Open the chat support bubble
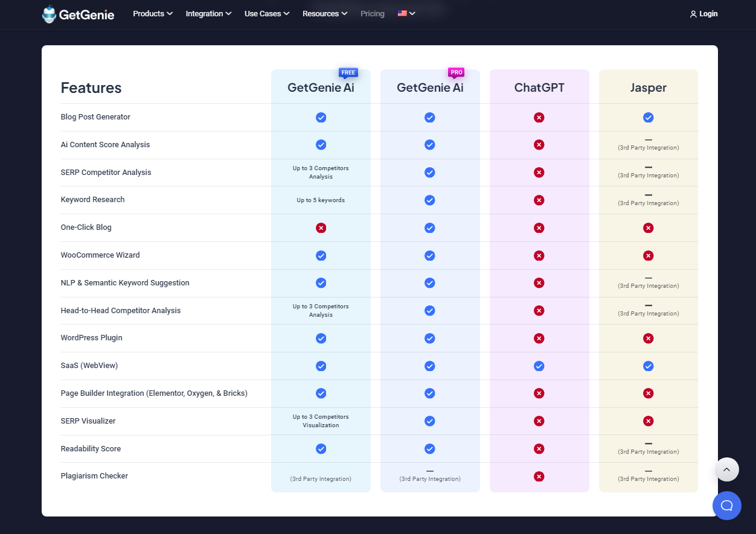756x534 pixels. [x=727, y=506]
